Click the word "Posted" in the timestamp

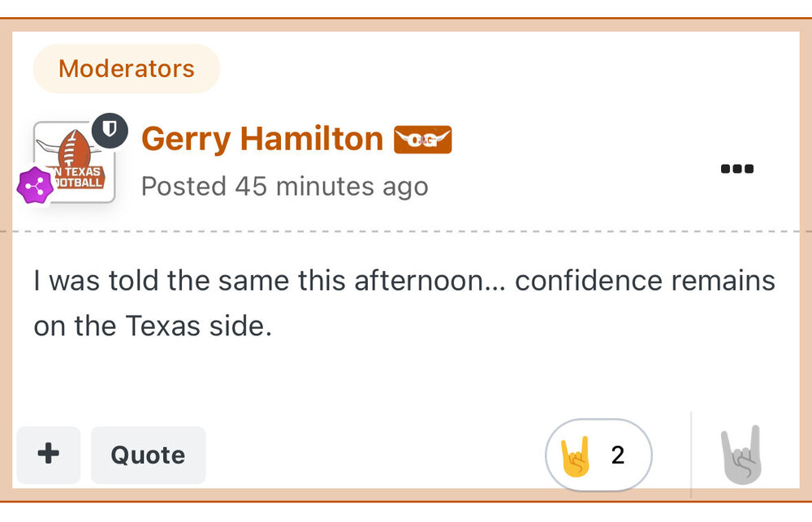[184, 186]
